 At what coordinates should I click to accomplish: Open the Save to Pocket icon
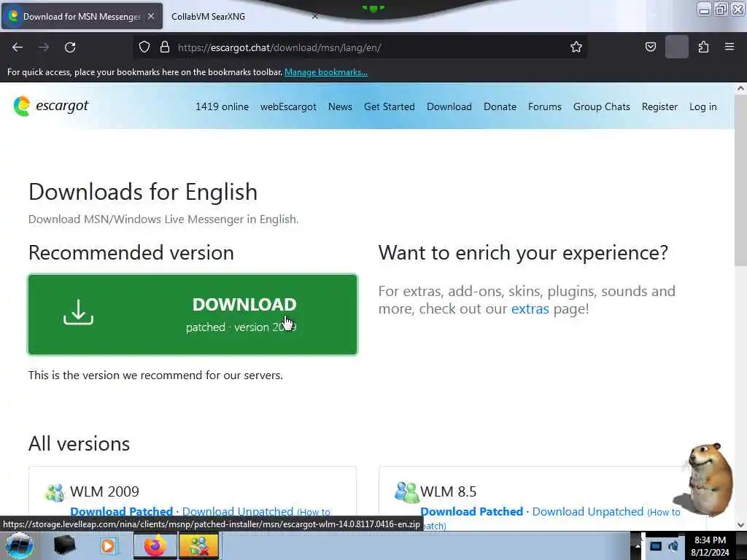651,47
